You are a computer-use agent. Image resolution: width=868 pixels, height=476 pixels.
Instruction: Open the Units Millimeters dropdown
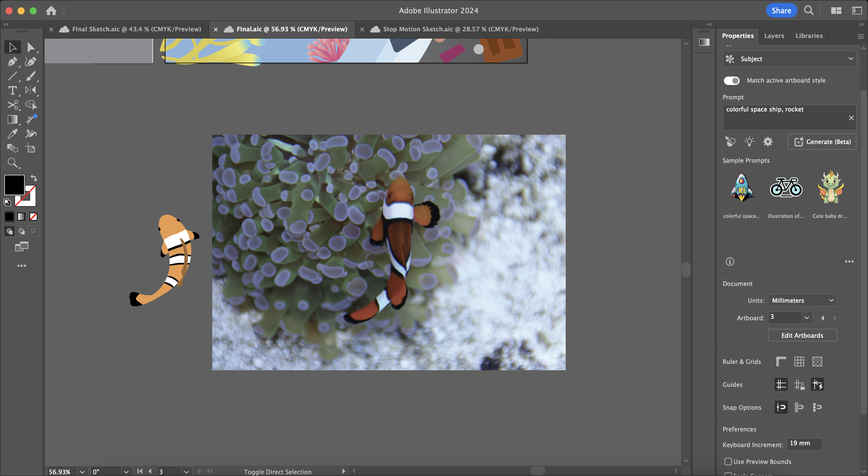point(802,300)
